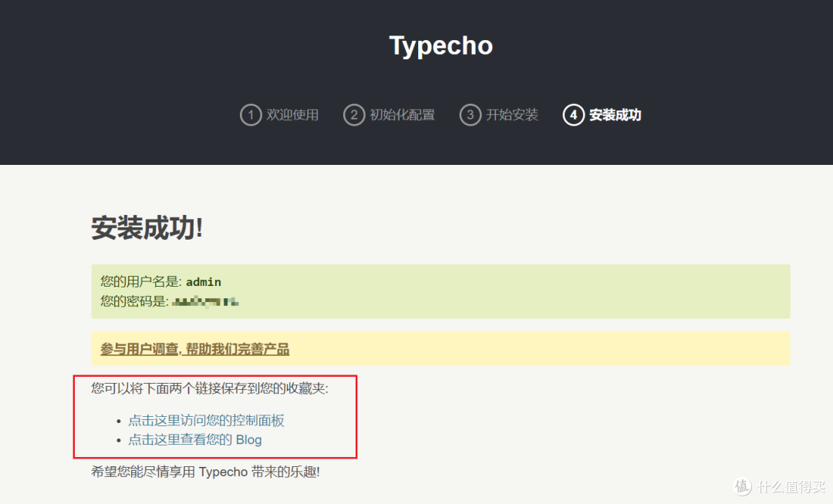Click the green credentials info box
833x504 pixels.
(440, 291)
